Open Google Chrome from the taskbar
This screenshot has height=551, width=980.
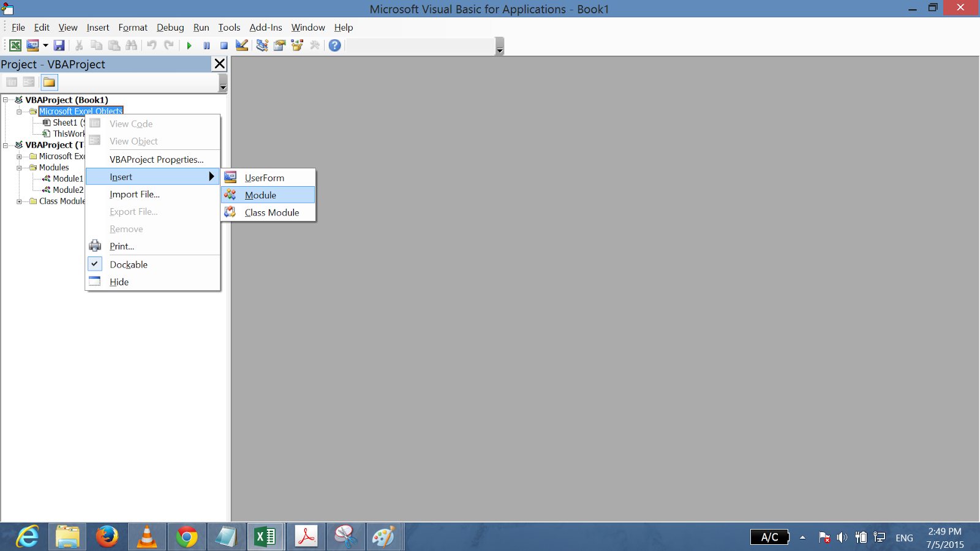pyautogui.click(x=187, y=537)
